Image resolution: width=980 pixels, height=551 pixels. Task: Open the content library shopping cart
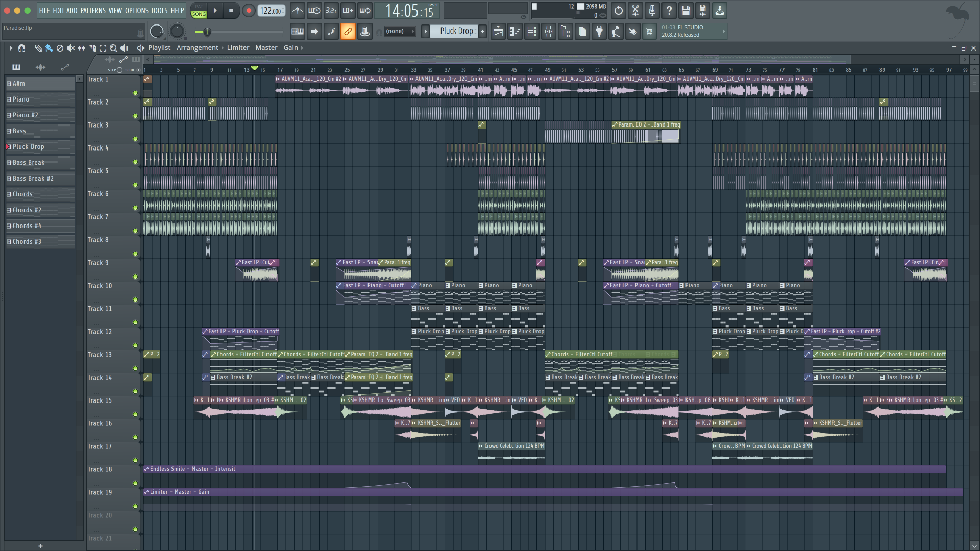(649, 32)
